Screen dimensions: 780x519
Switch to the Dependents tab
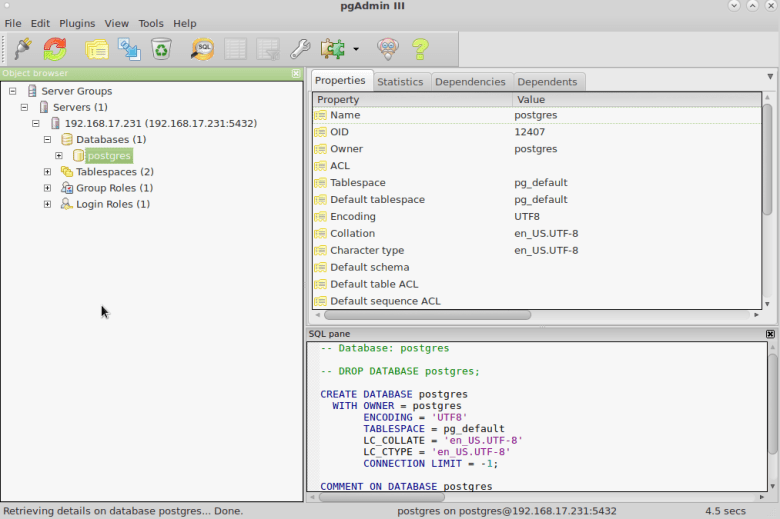point(547,82)
